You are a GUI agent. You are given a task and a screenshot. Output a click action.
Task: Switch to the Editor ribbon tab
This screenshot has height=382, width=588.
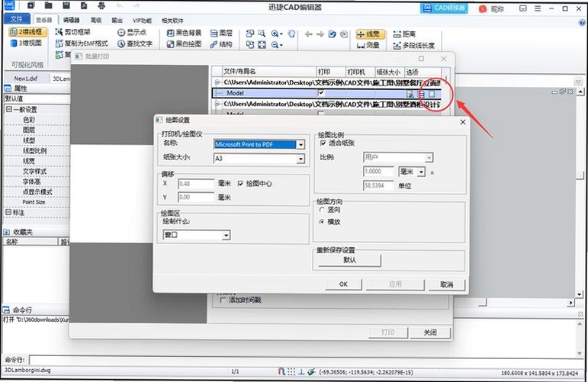click(71, 20)
